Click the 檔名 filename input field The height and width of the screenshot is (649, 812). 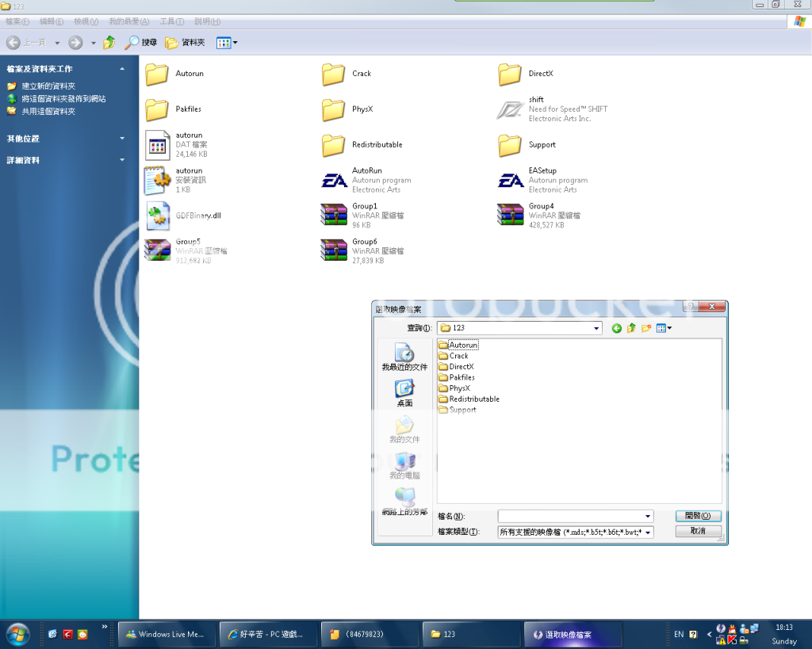pyautogui.click(x=571, y=516)
